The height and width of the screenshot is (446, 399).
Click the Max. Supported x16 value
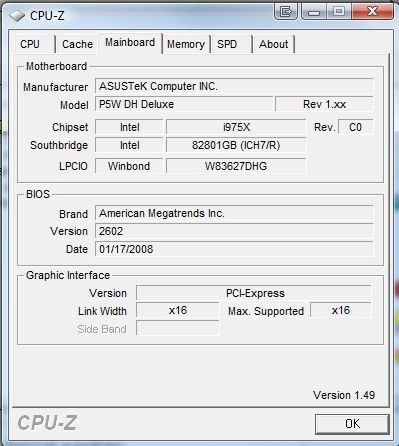[x=341, y=311]
